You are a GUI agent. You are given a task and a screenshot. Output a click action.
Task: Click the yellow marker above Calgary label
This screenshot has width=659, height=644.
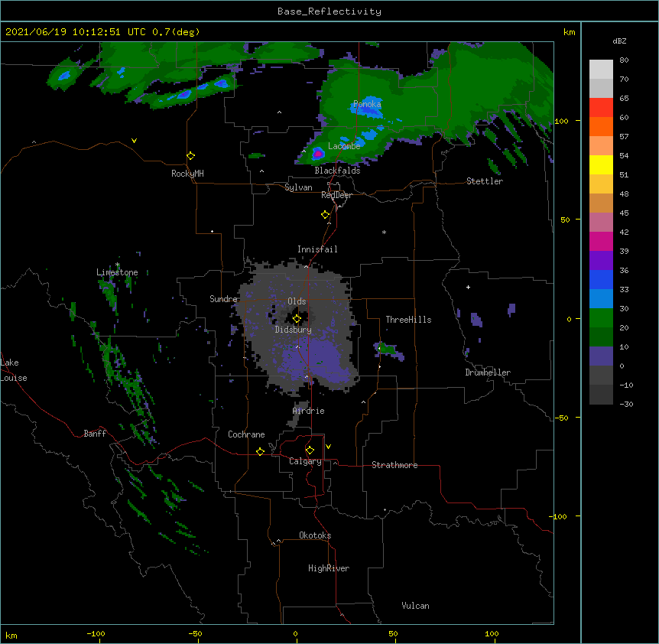310,450
